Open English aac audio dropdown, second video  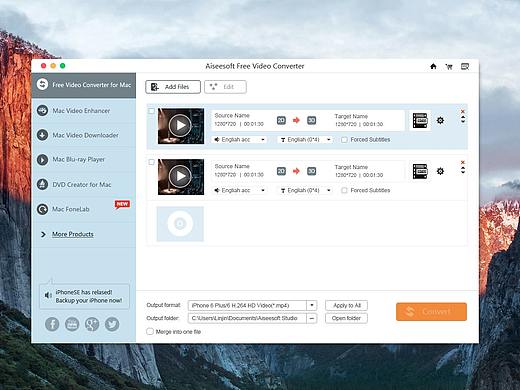[240, 190]
